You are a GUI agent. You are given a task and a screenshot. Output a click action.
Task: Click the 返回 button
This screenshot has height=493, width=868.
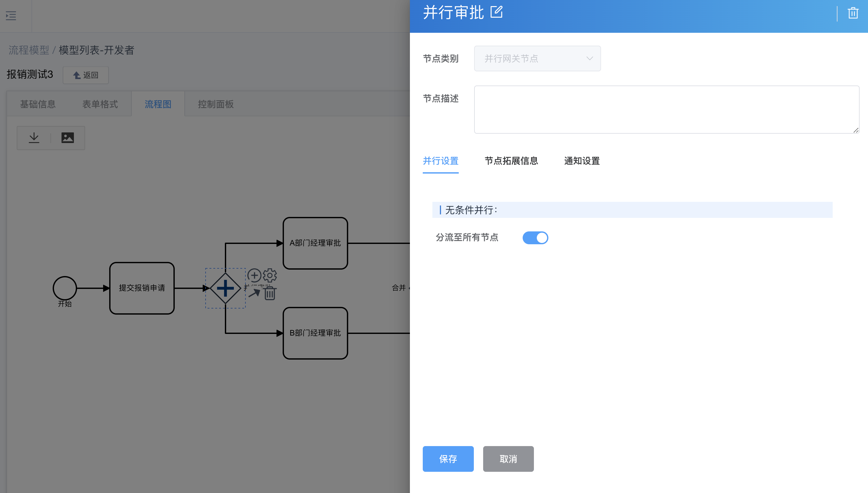click(86, 75)
